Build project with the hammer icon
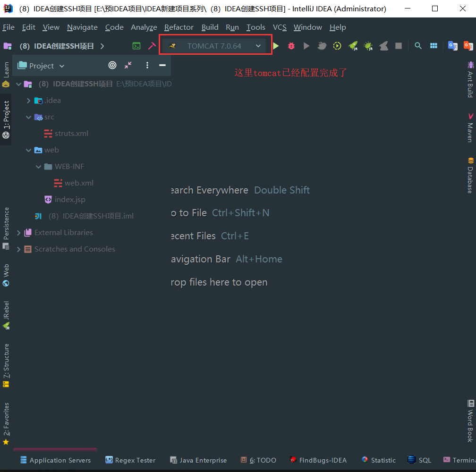The image size is (476, 472). (152, 46)
